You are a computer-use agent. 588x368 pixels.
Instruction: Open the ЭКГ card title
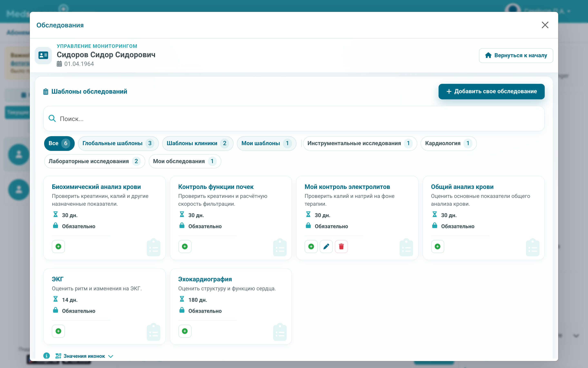[58, 279]
